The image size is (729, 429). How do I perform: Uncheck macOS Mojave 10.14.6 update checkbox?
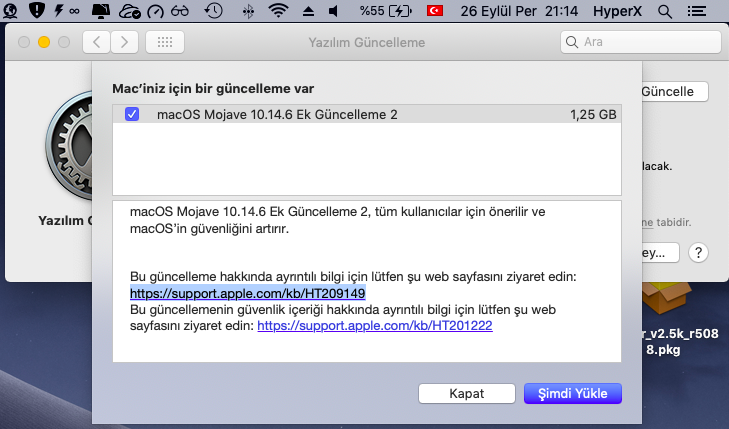coord(133,115)
